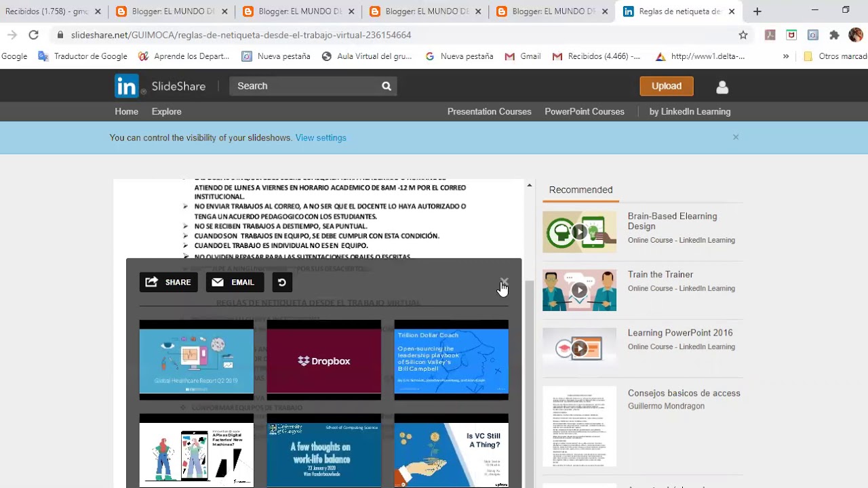Open the Dropbox presentation thumbnail

point(324,360)
